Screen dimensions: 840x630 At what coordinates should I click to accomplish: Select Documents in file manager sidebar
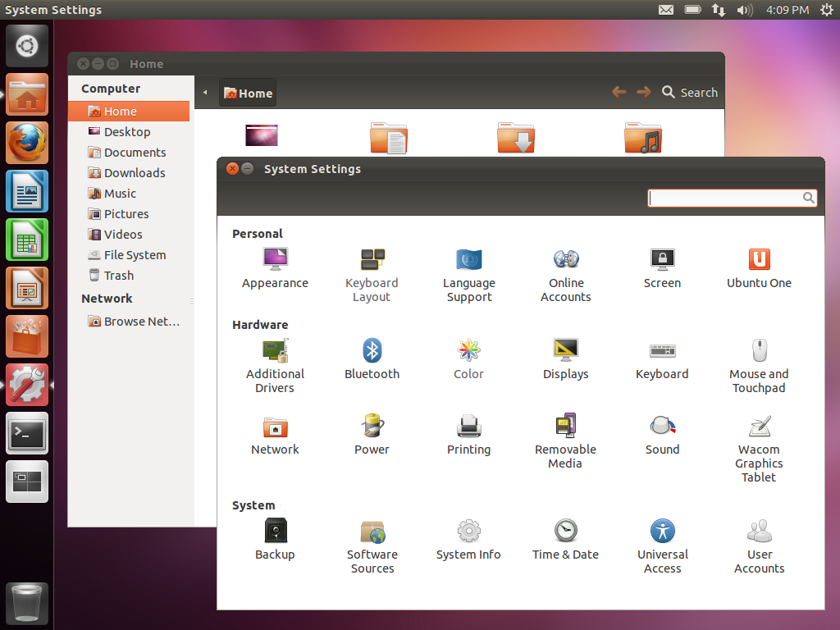point(129,152)
